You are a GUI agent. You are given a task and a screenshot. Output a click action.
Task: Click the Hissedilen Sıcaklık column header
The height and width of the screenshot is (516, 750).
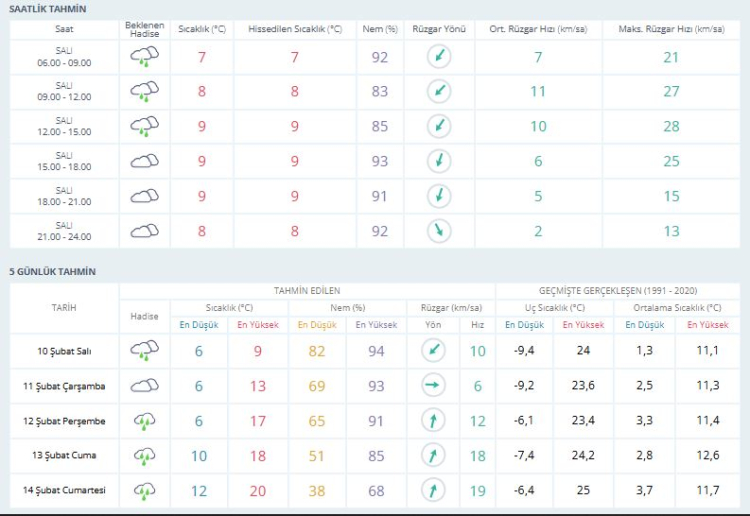[295, 29]
